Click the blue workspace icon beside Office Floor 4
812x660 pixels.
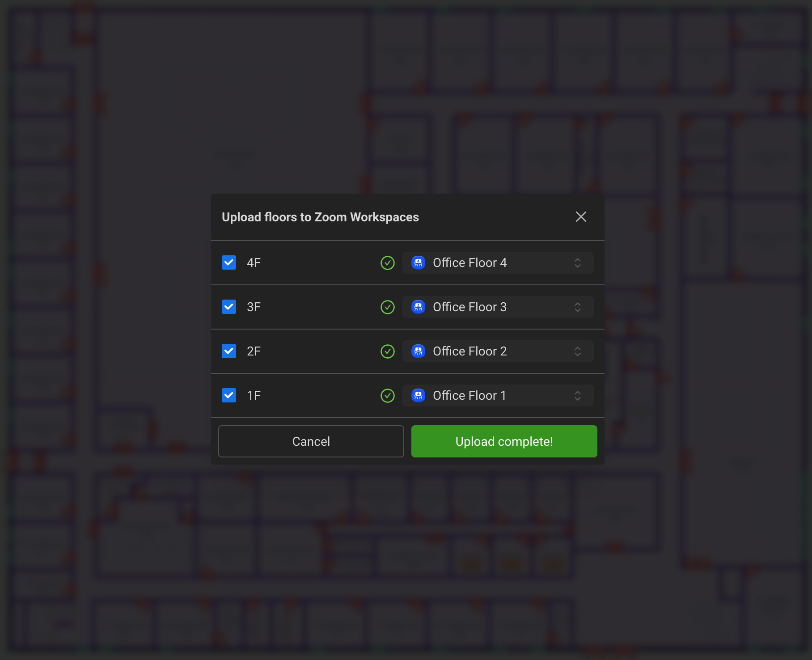tap(418, 263)
